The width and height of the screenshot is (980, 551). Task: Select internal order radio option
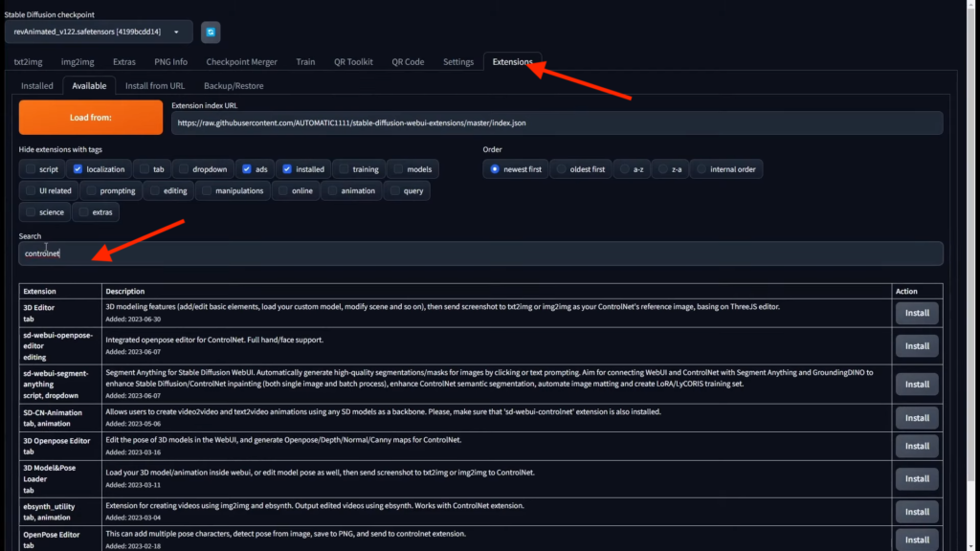702,169
